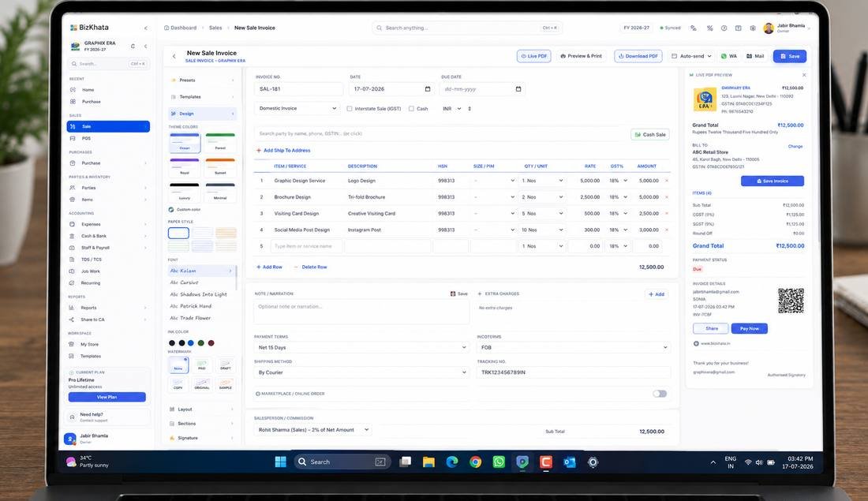Choose the Sunset theme color

click(x=220, y=167)
